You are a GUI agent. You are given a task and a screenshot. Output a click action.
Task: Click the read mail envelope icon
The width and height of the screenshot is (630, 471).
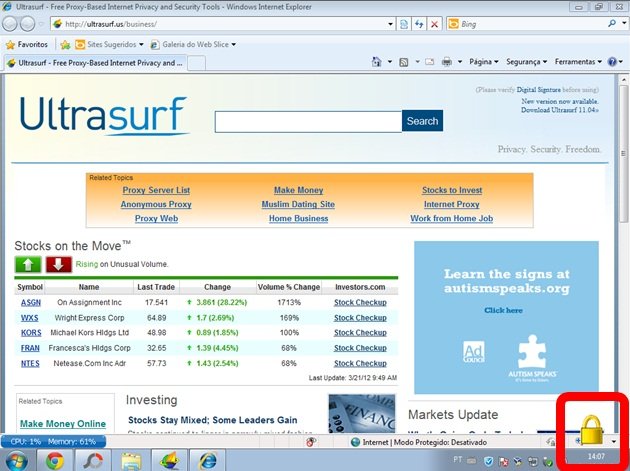click(x=430, y=62)
